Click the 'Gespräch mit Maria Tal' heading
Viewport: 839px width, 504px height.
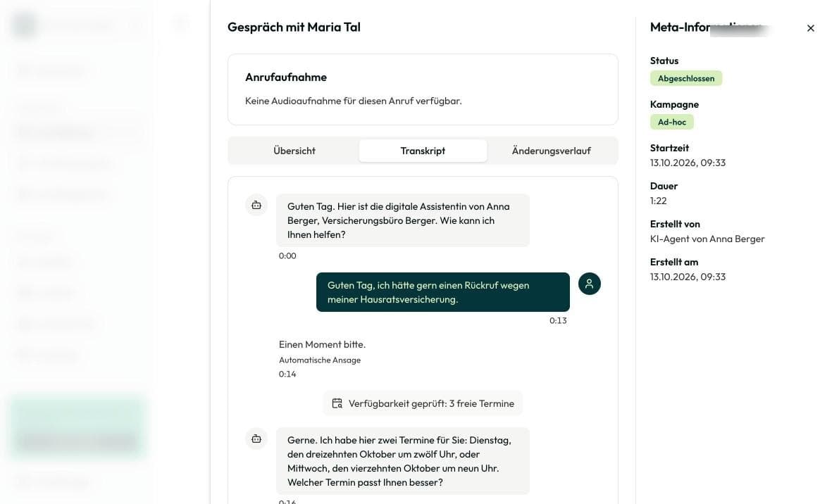(294, 27)
